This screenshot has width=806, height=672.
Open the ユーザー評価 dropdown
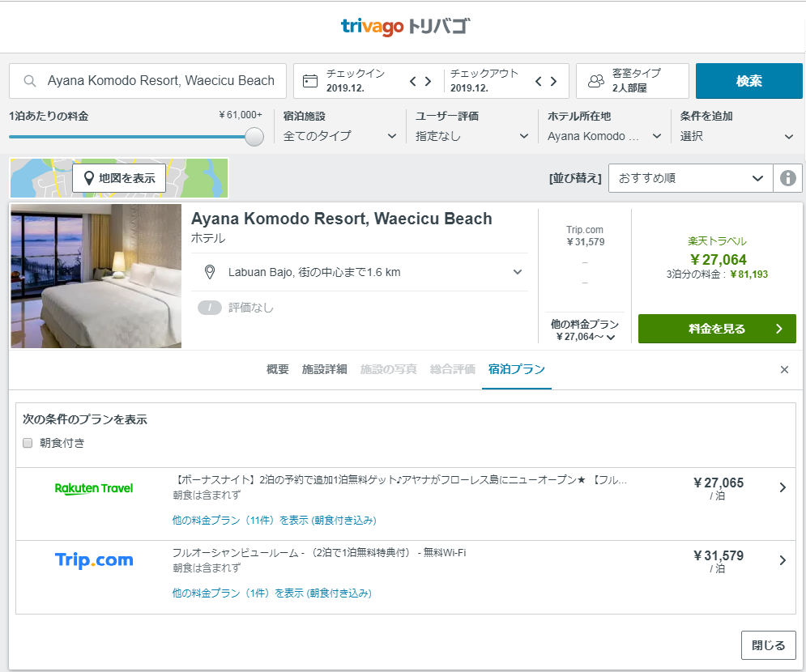472,136
